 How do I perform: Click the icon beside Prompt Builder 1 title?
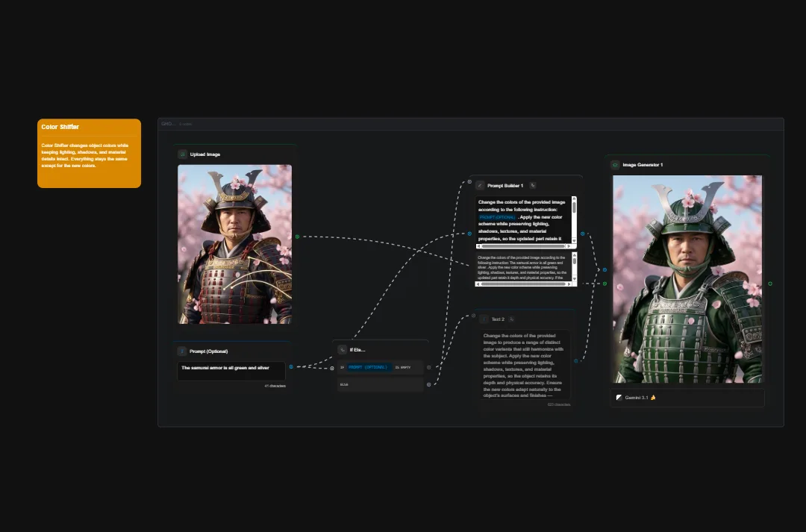[x=533, y=186]
